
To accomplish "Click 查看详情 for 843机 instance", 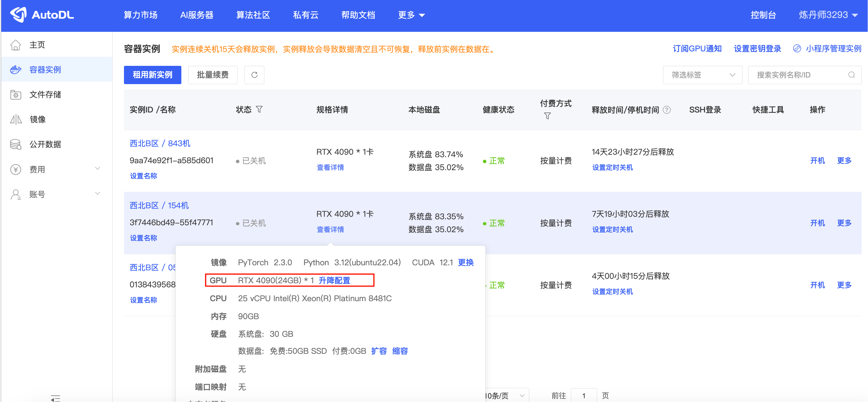I will tap(330, 167).
